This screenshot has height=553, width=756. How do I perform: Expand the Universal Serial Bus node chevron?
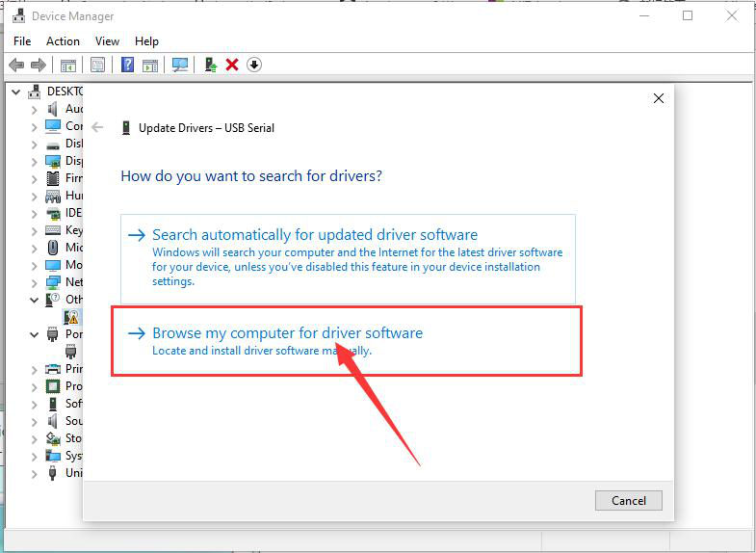34,474
